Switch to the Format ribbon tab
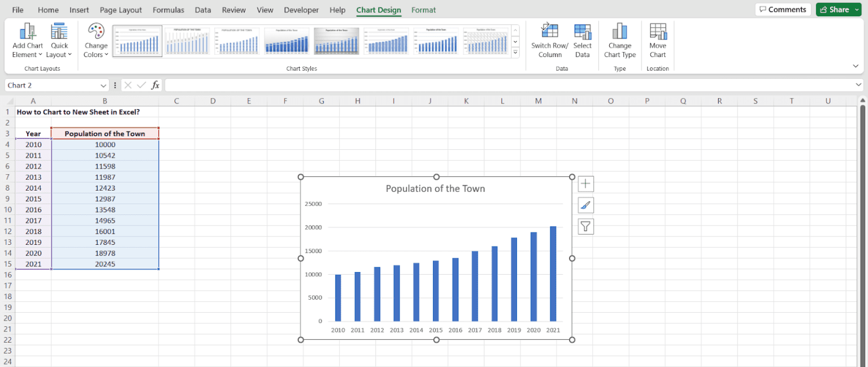The height and width of the screenshot is (367, 868). pos(423,10)
